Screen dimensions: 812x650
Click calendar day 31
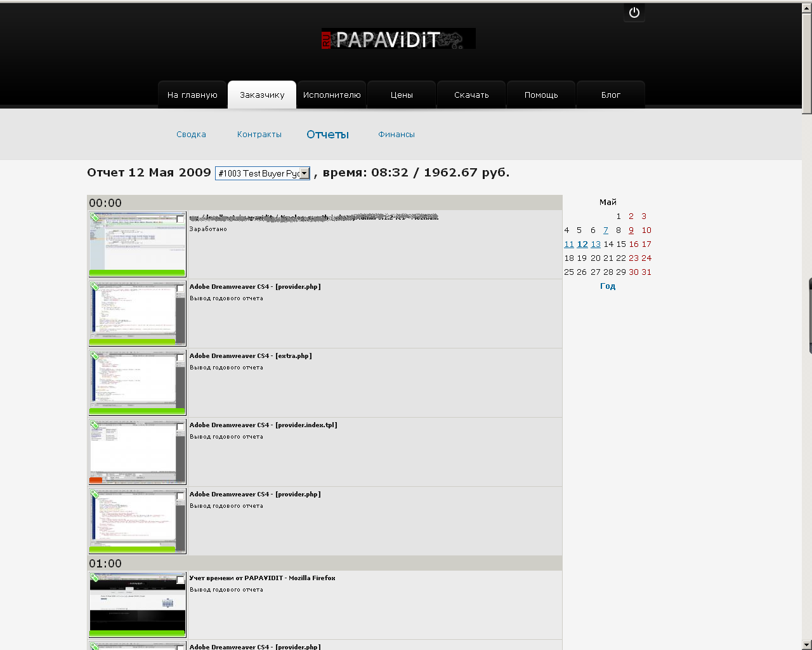[x=646, y=272]
